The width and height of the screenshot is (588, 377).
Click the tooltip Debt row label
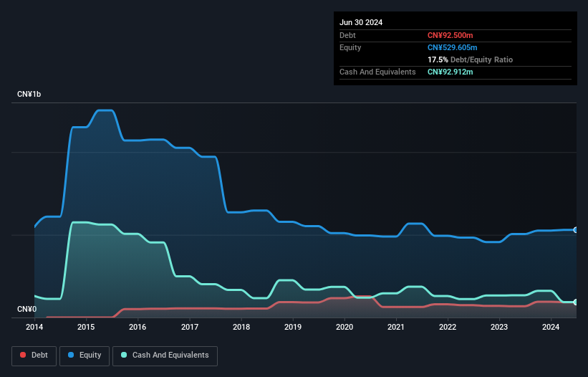347,35
